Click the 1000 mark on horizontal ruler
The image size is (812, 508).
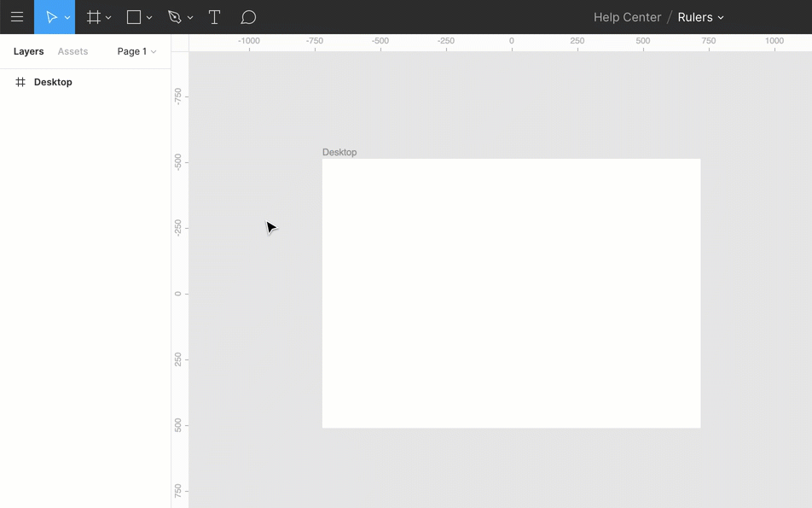pyautogui.click(x=774, y=41)
